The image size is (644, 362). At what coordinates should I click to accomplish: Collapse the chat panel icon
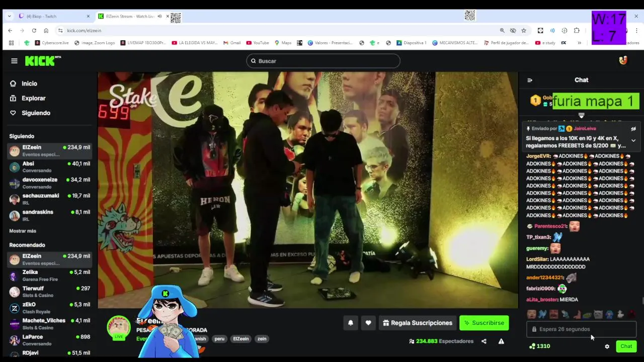tap(529, 80)
